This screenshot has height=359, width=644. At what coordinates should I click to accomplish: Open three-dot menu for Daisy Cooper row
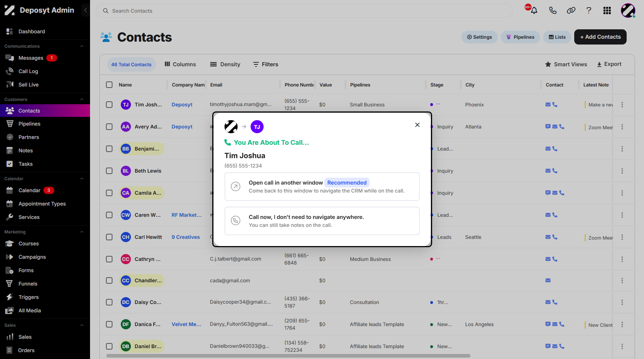pyautogui.click(x=622, y=302)
